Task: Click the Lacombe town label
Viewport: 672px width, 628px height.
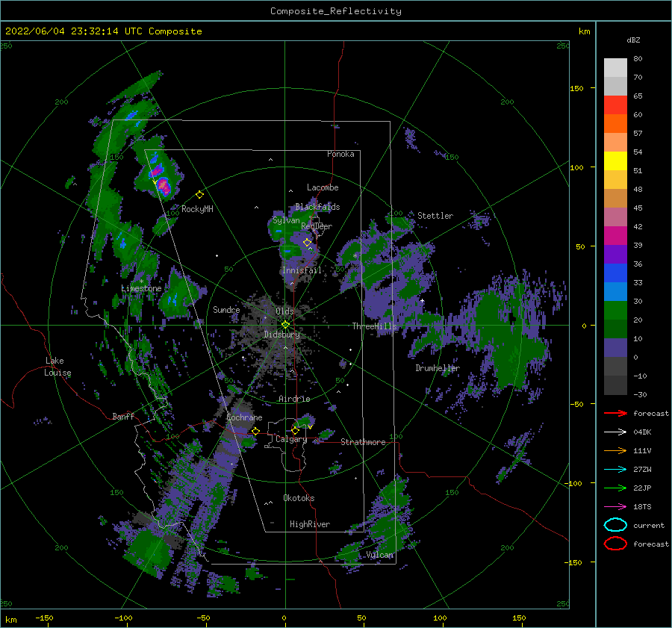Action: point(323,187)
